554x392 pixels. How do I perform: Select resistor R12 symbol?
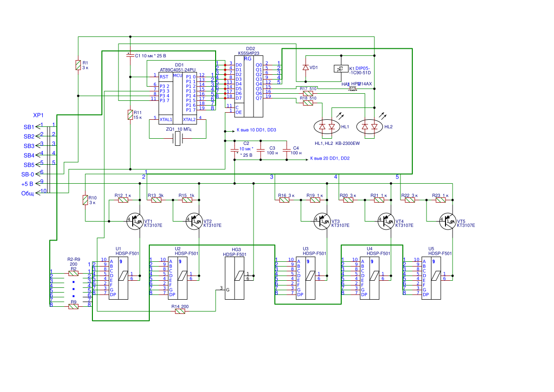click(x=123, y=200)
